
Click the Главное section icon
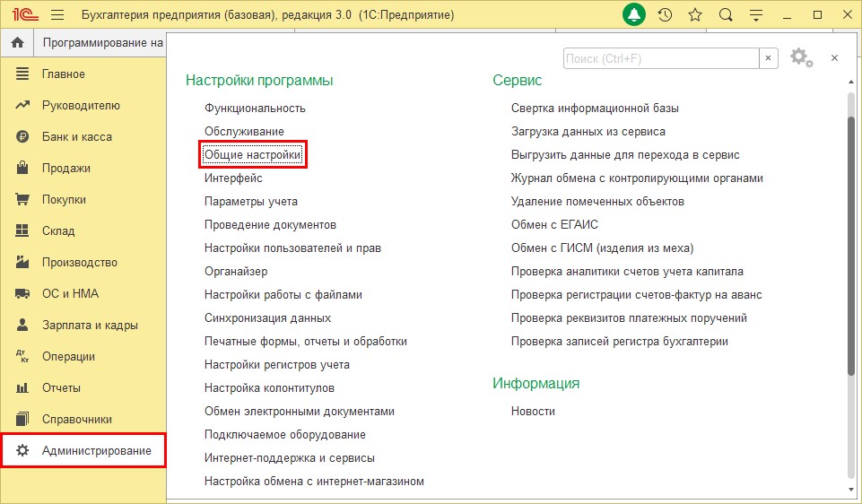point(22,74)
